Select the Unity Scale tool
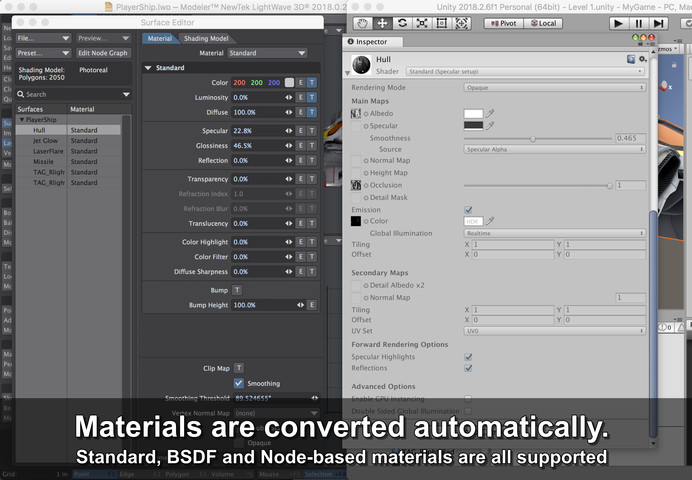 (x=422, y=23)
